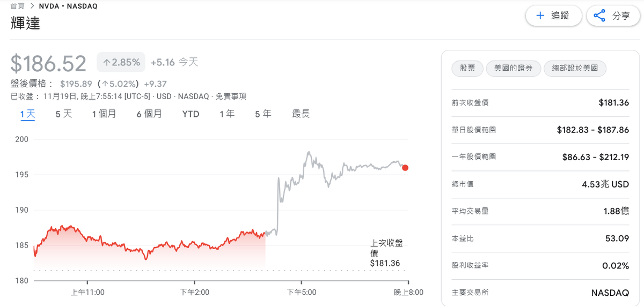Click the ↑2.85% percentage change badge
The width and height of the screenshot is (644, 306).
point(121,62)
